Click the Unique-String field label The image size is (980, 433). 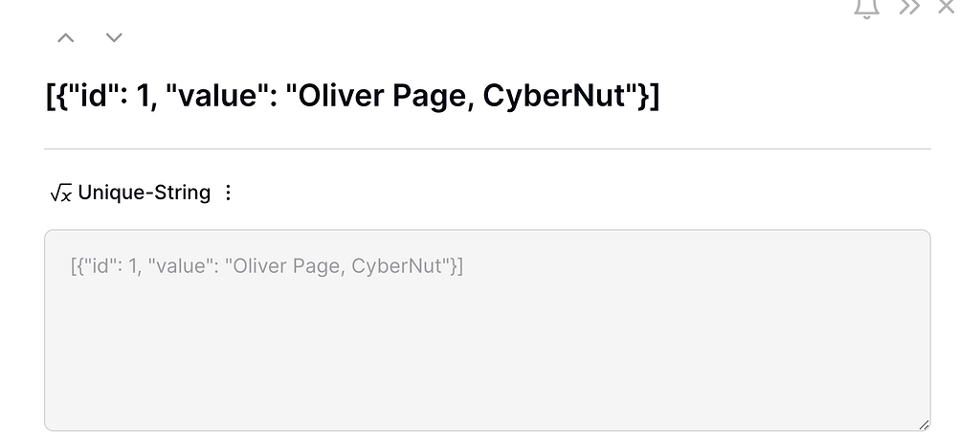point(144,193)
